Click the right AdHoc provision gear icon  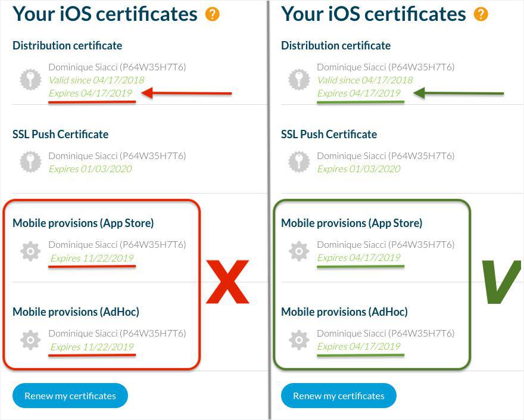point(299,340)
